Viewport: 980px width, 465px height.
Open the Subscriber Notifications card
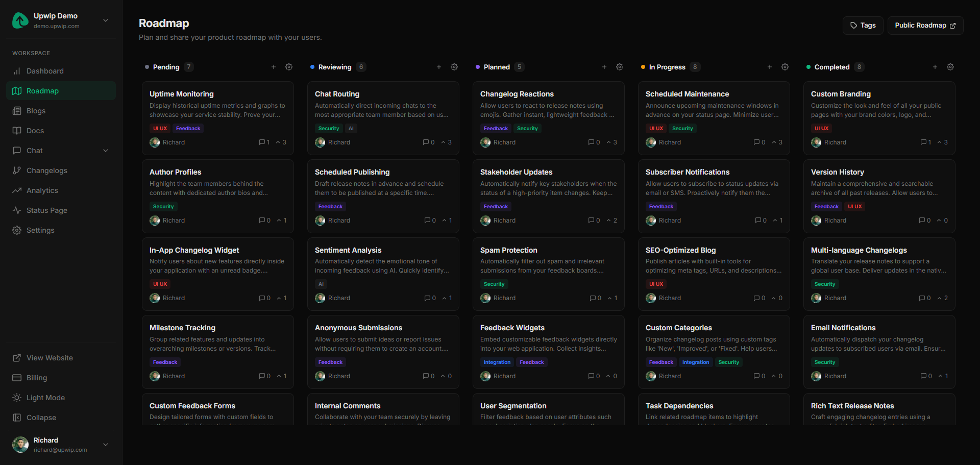click(x=714, y=197)
